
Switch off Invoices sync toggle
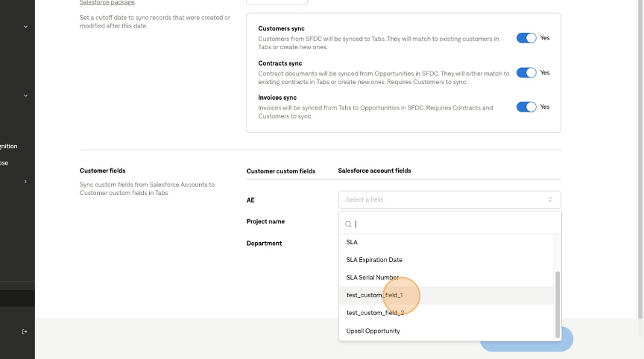point(526,107)
